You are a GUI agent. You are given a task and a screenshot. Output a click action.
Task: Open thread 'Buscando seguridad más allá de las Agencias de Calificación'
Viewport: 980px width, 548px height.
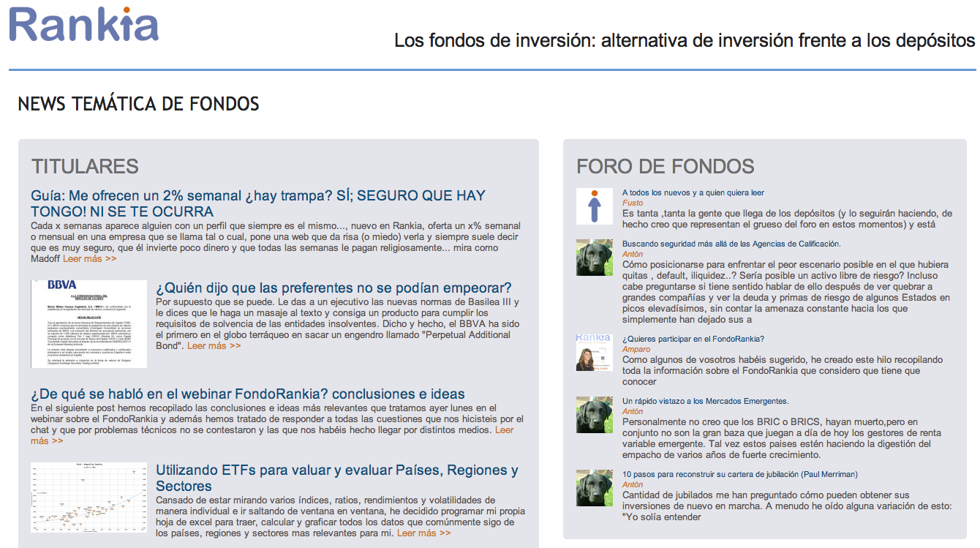click(x=731, y=244)
